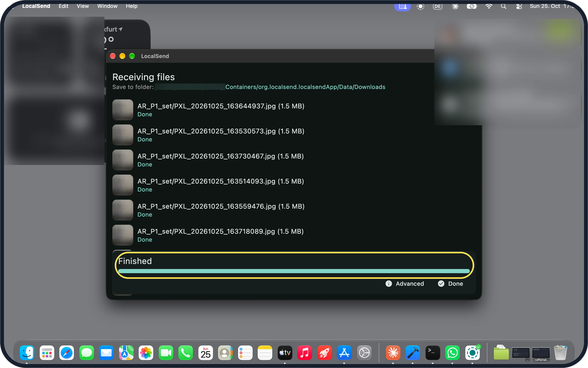Open the Trash in the dock
Viewport: 588px width, 368px height.
(x=560, y=353)
